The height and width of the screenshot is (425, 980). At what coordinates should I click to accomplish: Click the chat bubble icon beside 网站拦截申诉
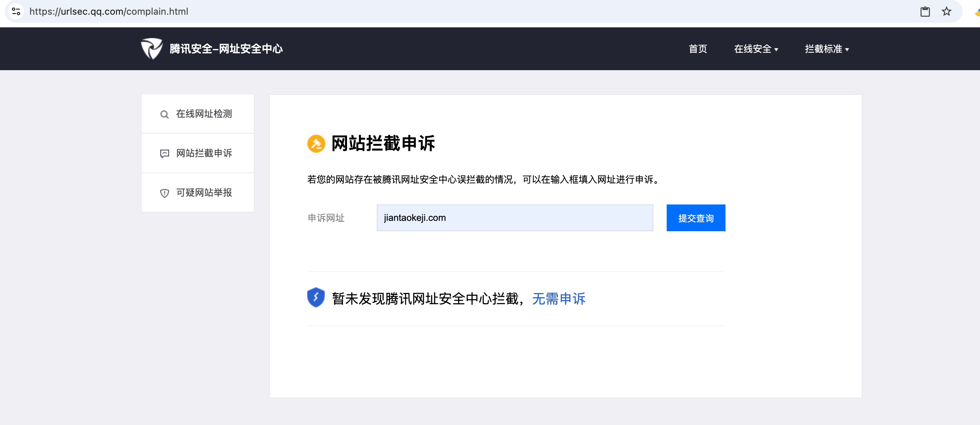coord(164,154)
